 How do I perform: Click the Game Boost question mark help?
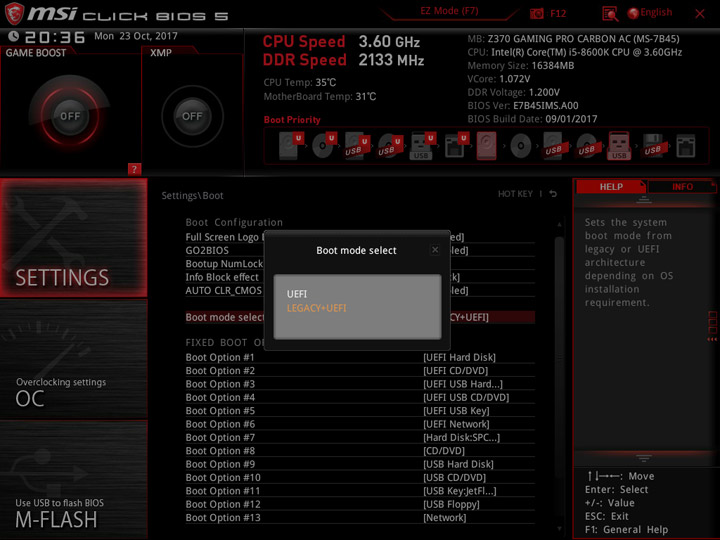pyautogui.click(x=134, y=169)
